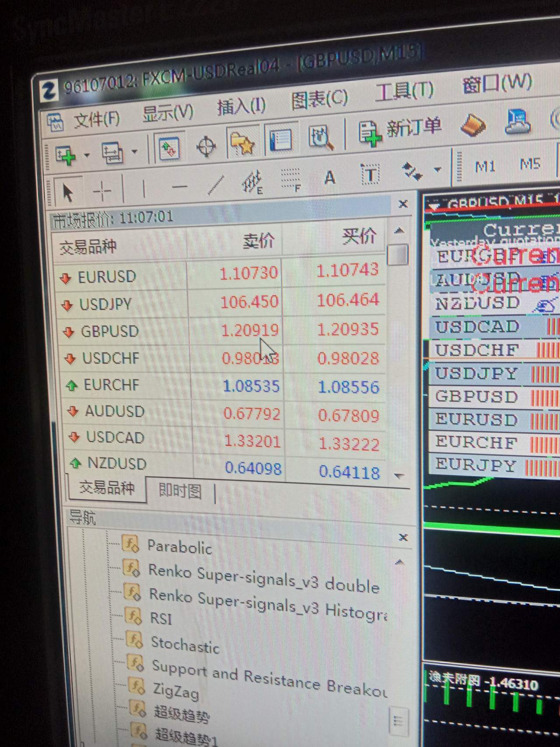
Task: Switch chart to M5 timeframe
Action: (530, 164)
